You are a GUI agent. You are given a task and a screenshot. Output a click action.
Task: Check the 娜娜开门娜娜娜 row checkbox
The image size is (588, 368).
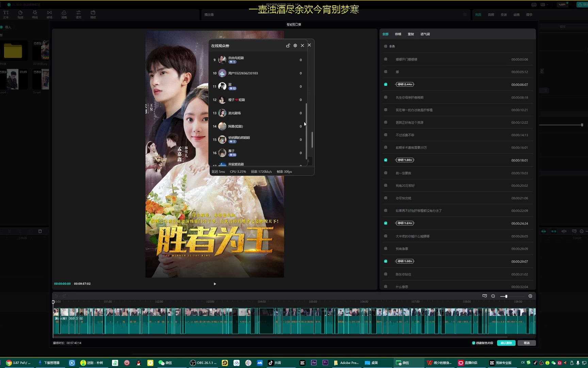coord(386,59)
